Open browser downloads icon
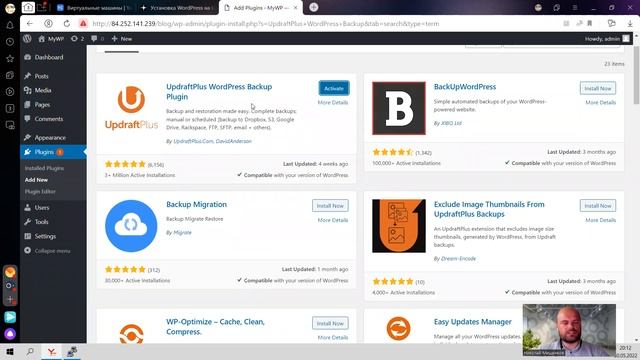640x360 pixels. coord(630,24)
